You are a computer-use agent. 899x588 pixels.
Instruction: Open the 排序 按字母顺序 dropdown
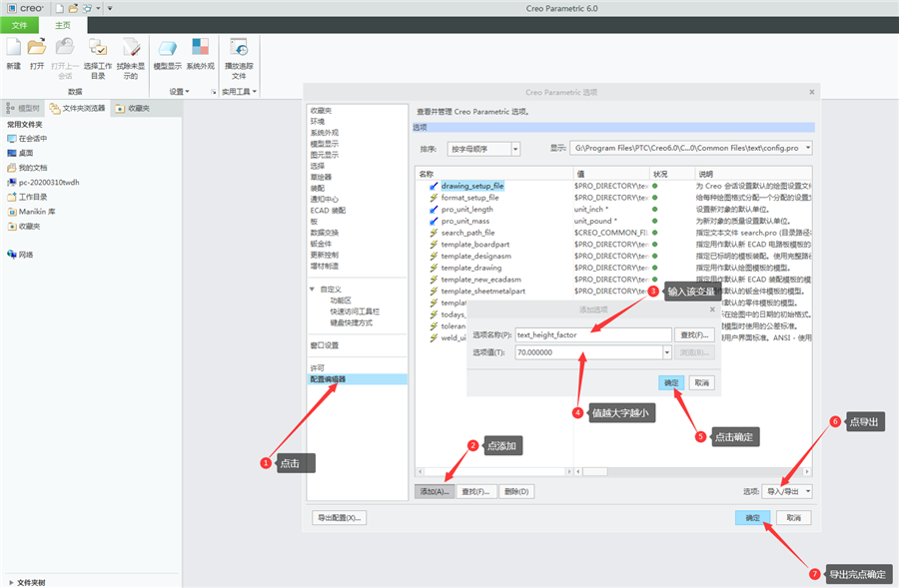click(515, 149)
